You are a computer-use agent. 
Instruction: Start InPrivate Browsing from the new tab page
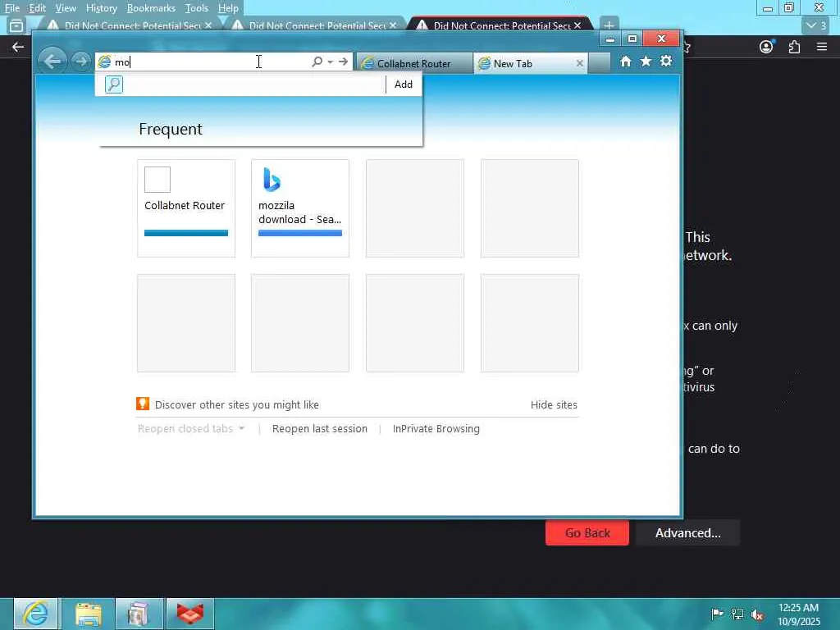click(x=436, y=428)
